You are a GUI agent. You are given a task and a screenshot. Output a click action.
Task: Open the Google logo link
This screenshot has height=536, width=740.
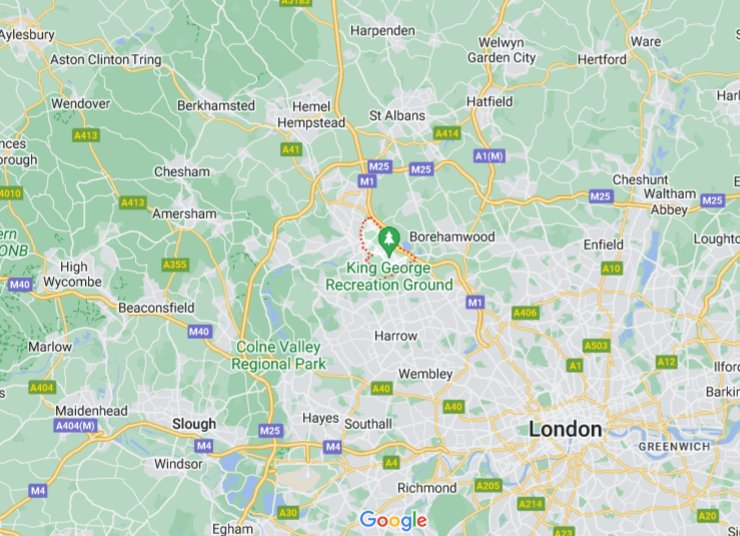click(x=393, y=520)
